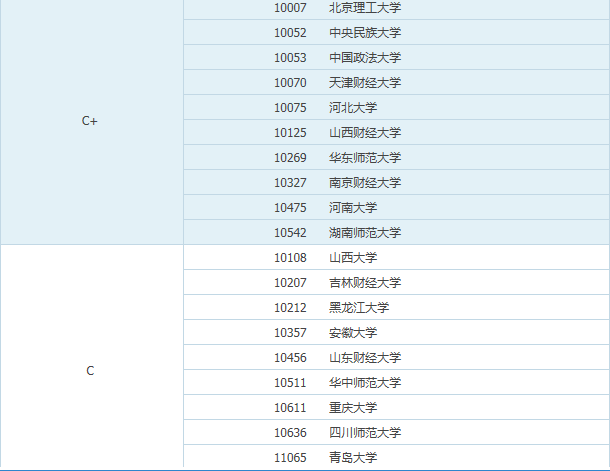Click the code 10075
This screenshot has height=471, width=610.
click(290, 107)
